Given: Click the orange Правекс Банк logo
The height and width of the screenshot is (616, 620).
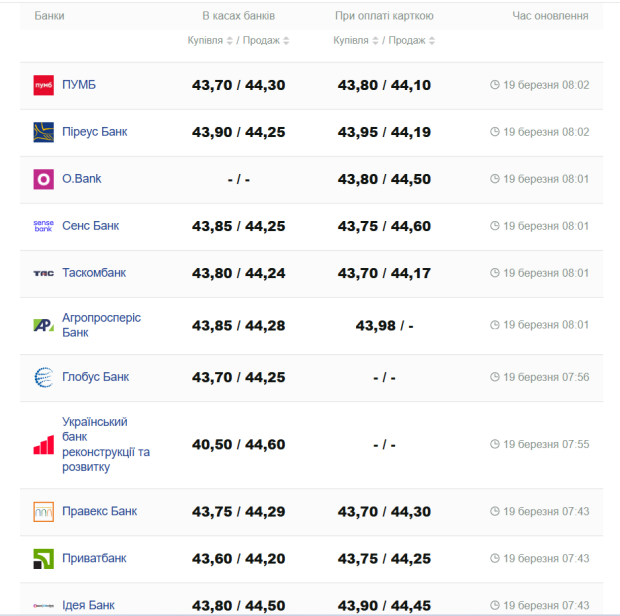Looking at the screenshot, I should (x=43, y=512).
